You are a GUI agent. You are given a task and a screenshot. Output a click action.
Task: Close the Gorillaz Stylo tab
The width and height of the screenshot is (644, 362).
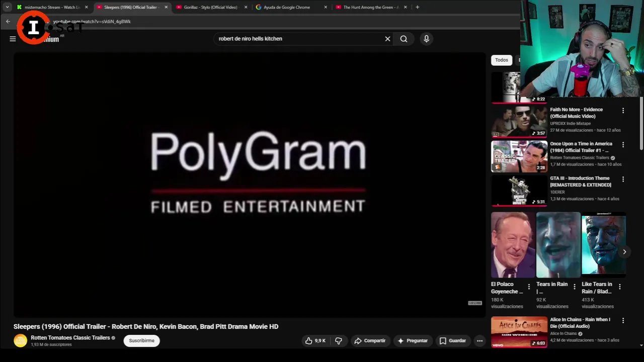(246, 7)
